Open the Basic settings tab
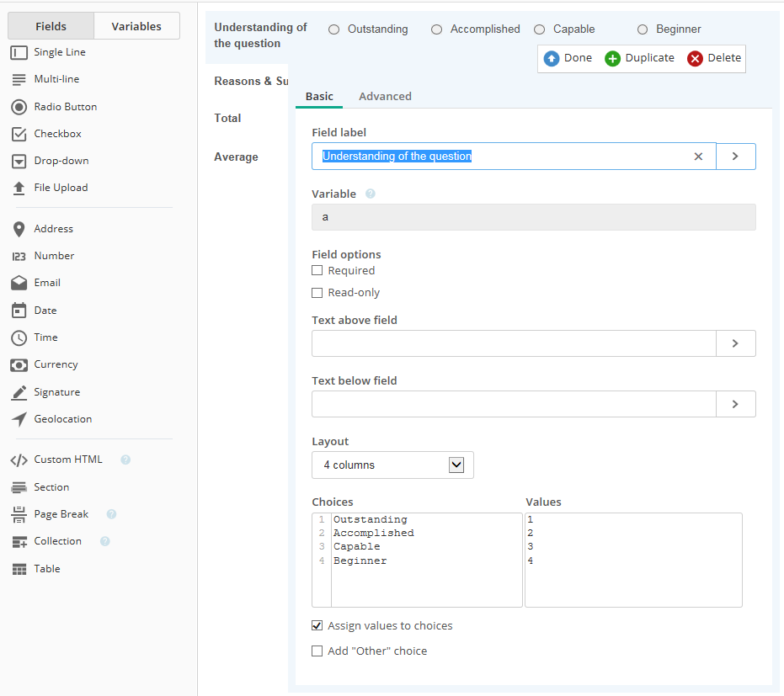The width and height of the screenshot is (784, 696). (x=319, y=97)
